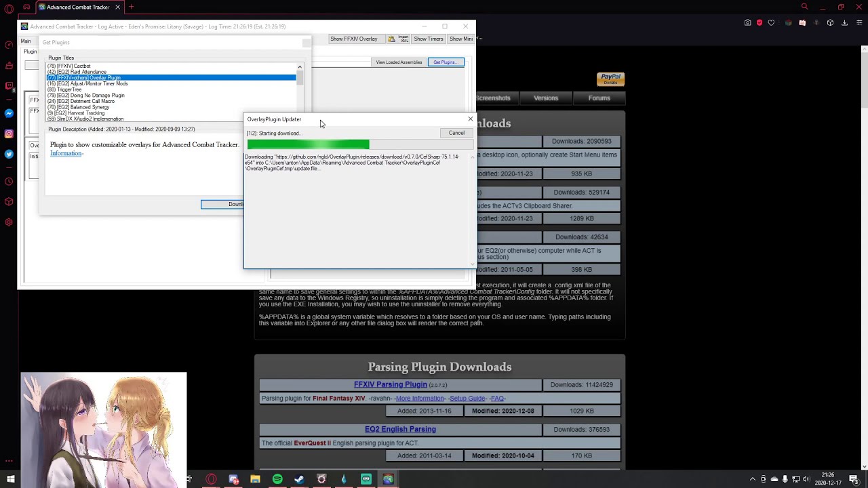
Task: Select (9) [EQ2] Harvest Tracking
Action: pos(171,113)
